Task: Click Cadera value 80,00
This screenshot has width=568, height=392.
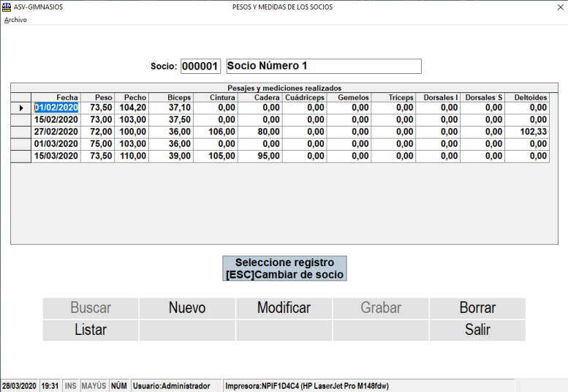Action: pyautogui.click(x=260, y=132)
